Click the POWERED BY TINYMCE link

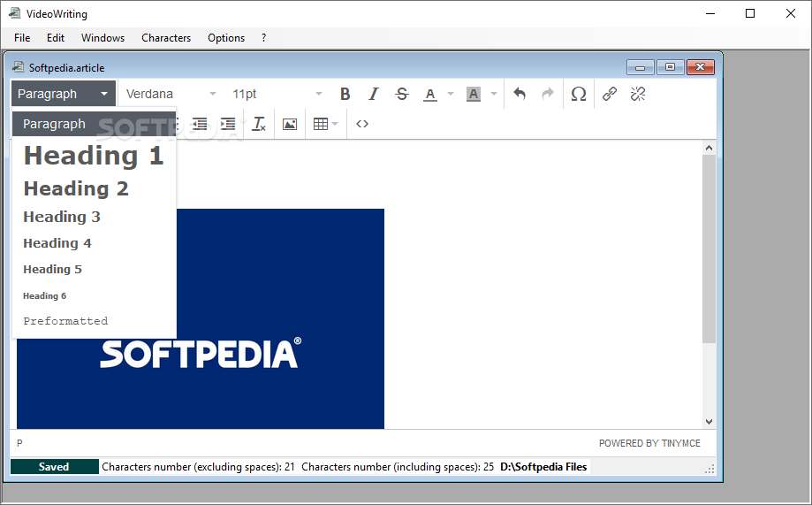coord(649,443)
